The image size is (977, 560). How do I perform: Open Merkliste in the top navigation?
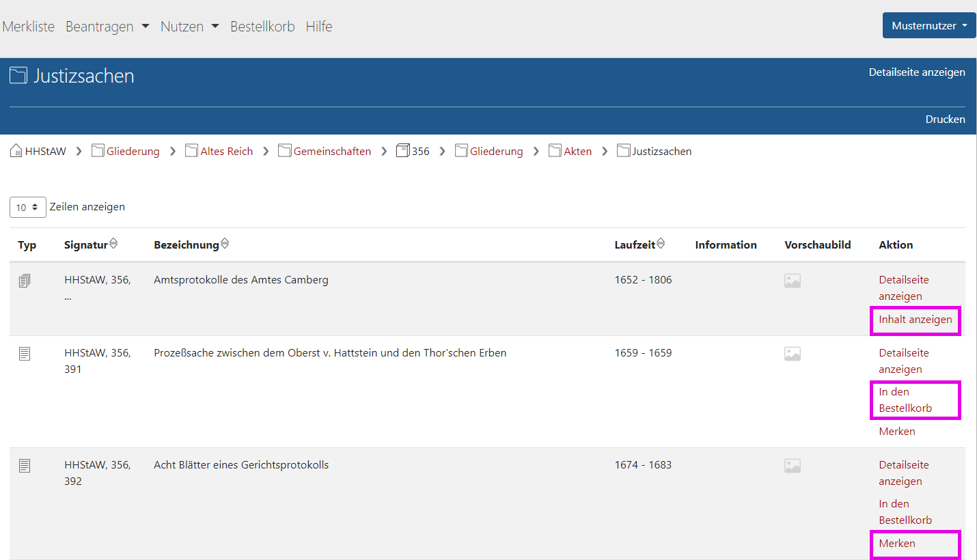point(29,27)
